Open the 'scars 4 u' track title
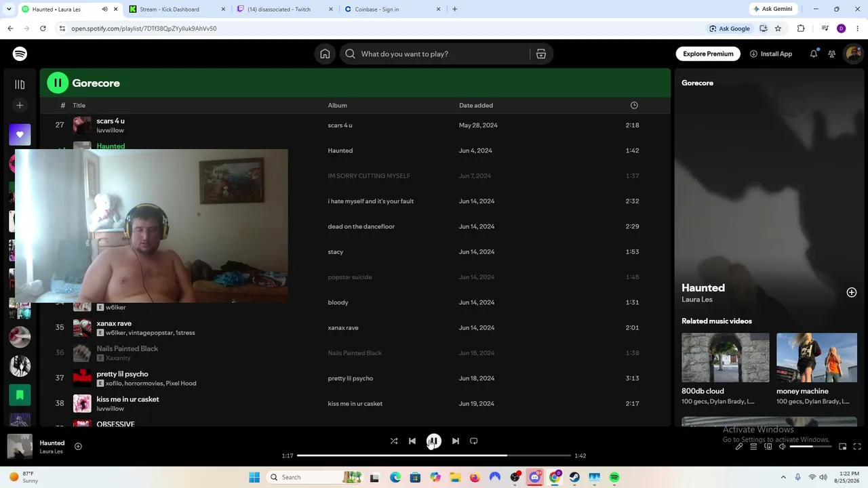Image resolution: width=868 pixels, height=488 pixels. point(111,121)
